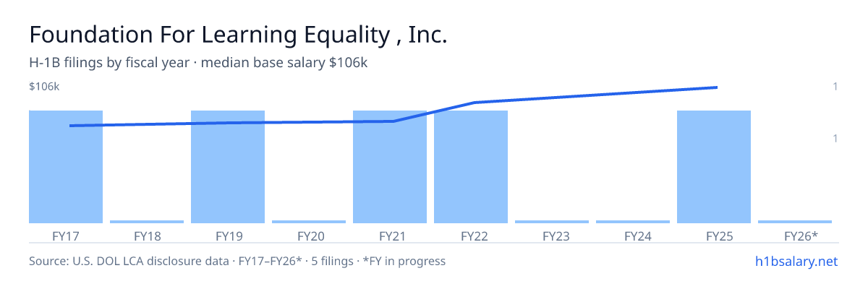The width and height of the screenshot is (868, 289).
Task: Click the source footnote text
Action: pyautogui.click(x=237, y=261)
